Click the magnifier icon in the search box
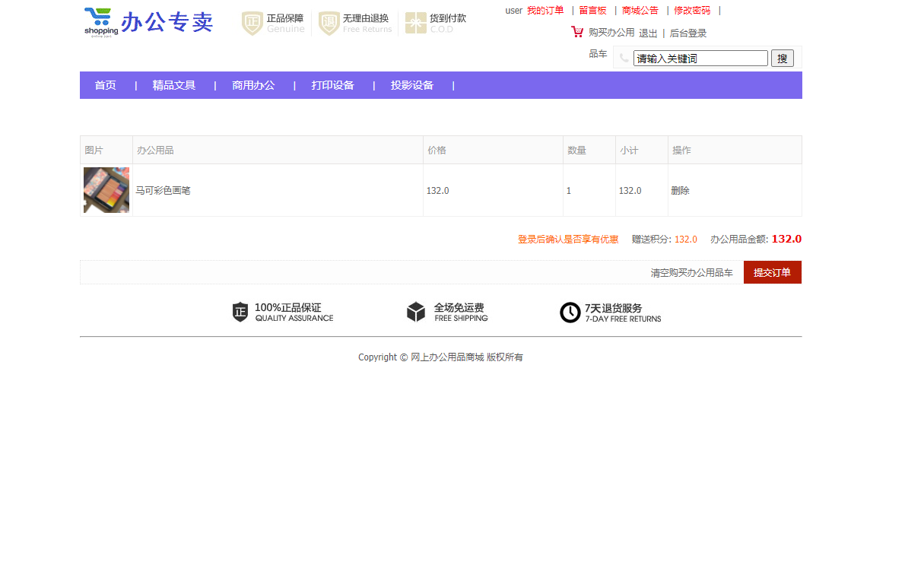The width and height of the screenshot is (924, 568). [624, 57]
